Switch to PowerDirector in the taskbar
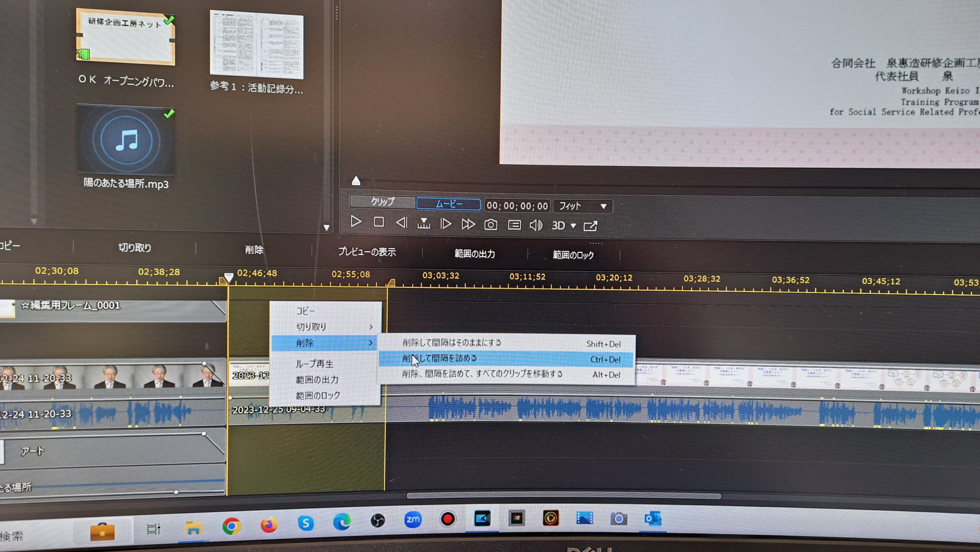 click(x=482, y=519)
